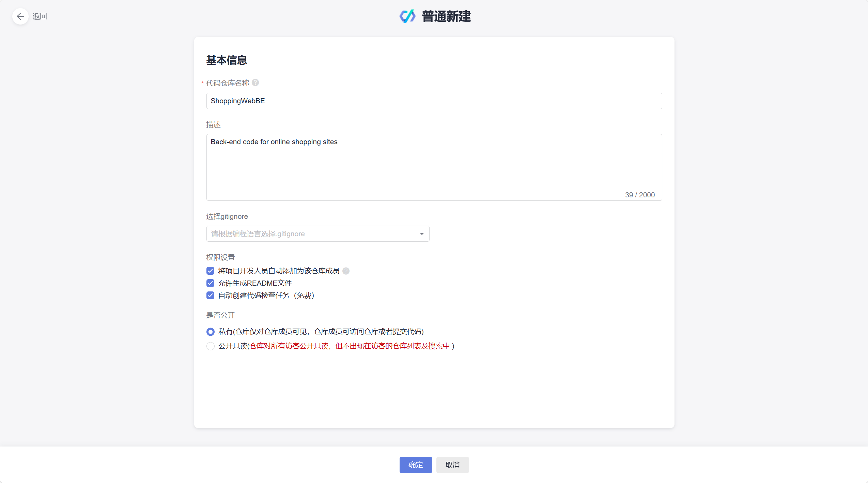Click the back arrow icon
The image size is (868, 483).
[20, 16]
